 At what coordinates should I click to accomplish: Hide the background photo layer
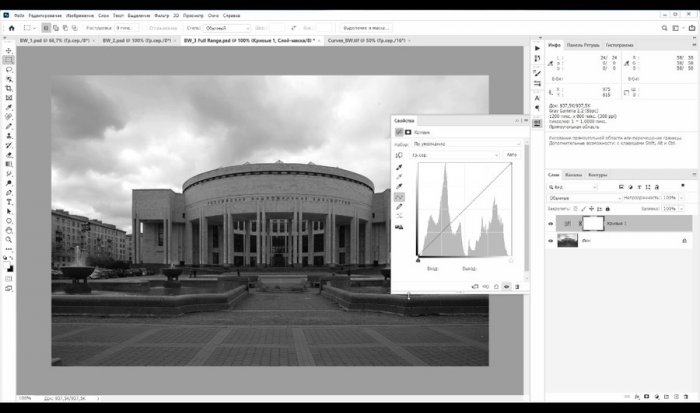(x=551, y=241)
